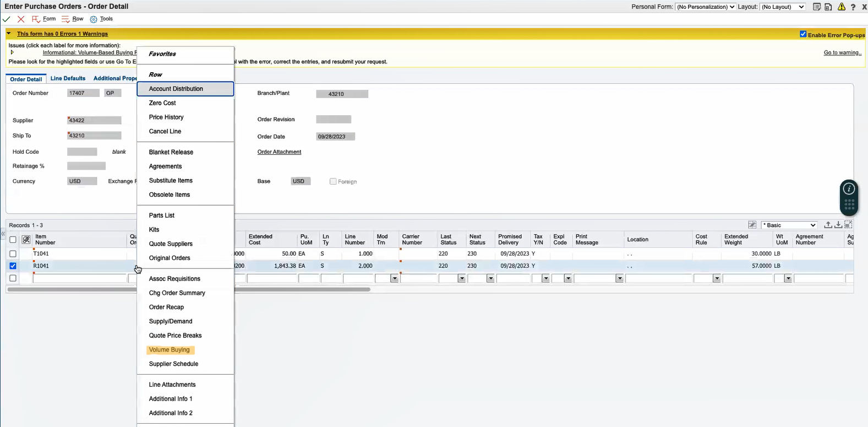Open the Tools menu in toolbar
868x427 pixels.
[x=101, y=19]
